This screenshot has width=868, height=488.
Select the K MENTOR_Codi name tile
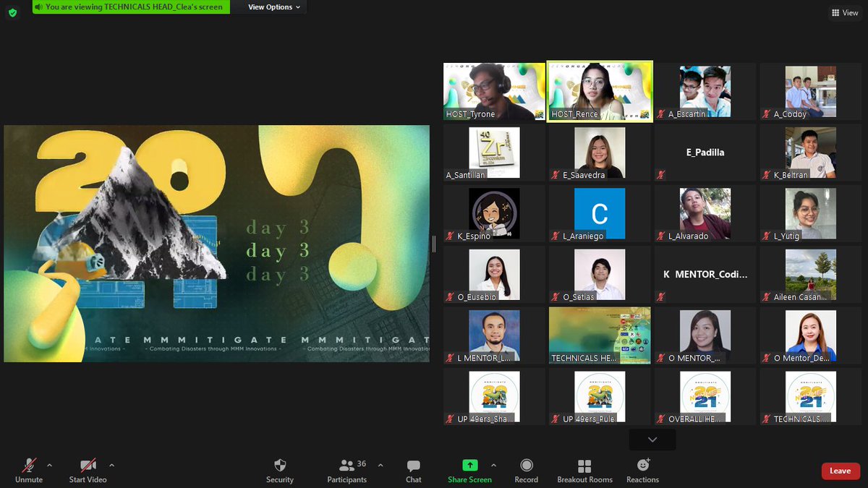tap(705, 275)
